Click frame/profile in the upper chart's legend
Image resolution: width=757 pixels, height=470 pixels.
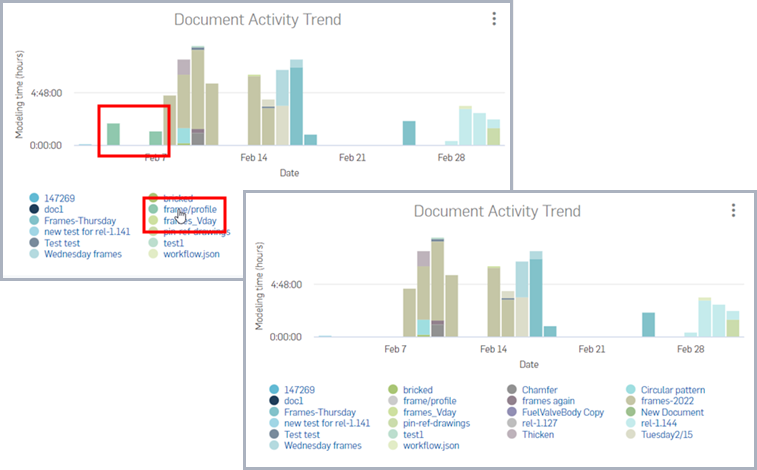(190, 209)
